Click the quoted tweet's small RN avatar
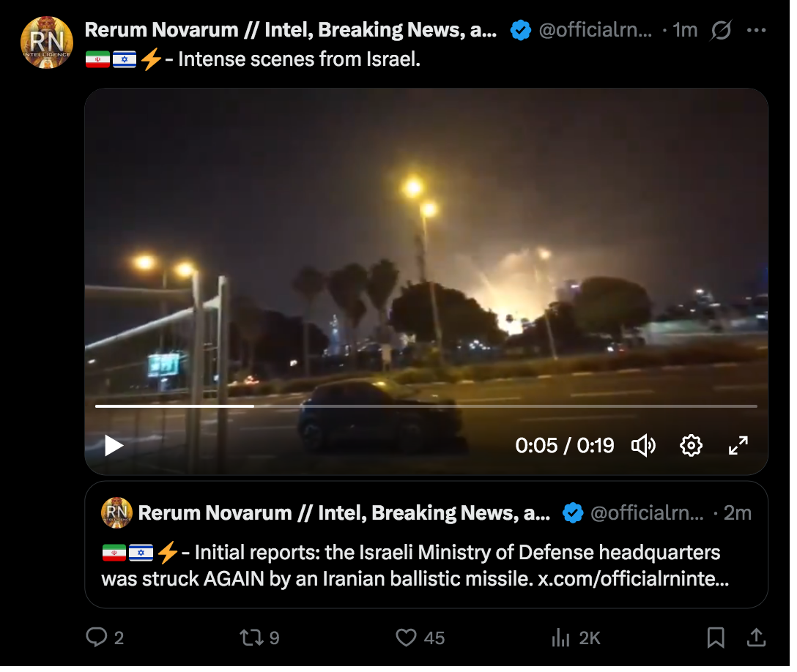 [x=117, y=513]
